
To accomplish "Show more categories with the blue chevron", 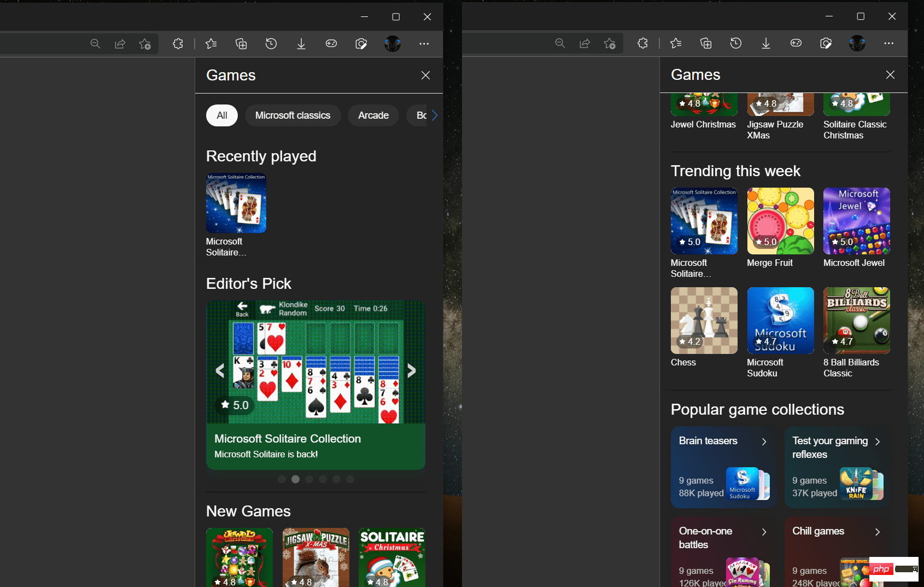I will [435, 115].
